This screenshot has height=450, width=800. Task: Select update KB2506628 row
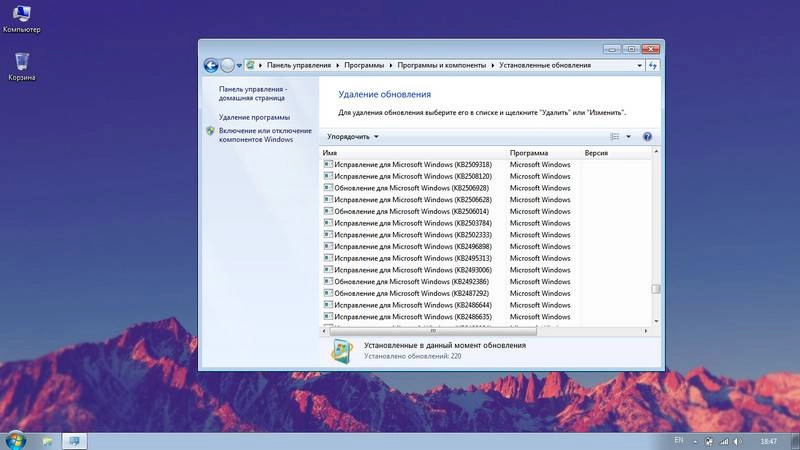pos(486,200)
